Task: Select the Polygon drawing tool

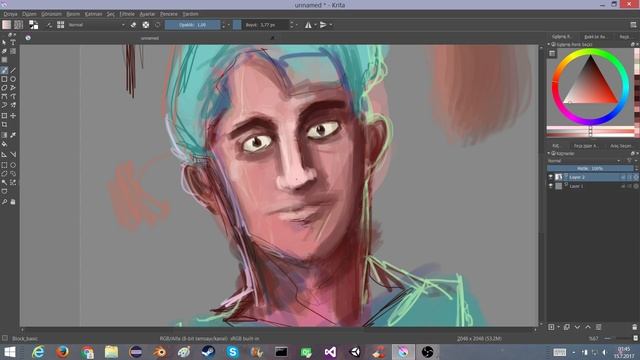Action: [4, 88]
